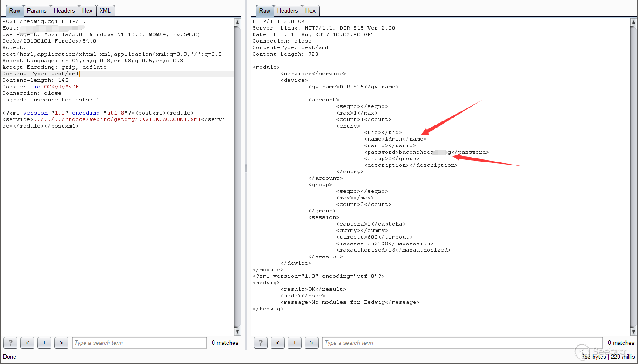Open the request Hex tab
The height and width of the screenshot is (364, 638).
tap(88, 10)
